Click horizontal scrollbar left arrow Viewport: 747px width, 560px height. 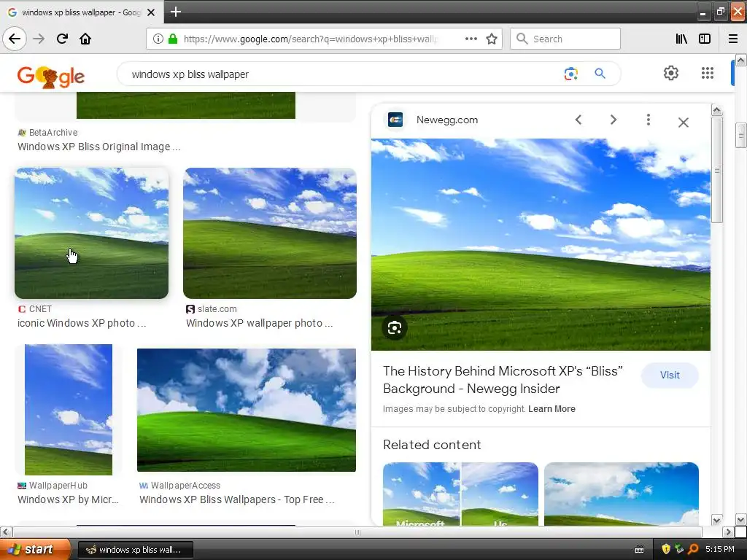(x=6, y=532)
